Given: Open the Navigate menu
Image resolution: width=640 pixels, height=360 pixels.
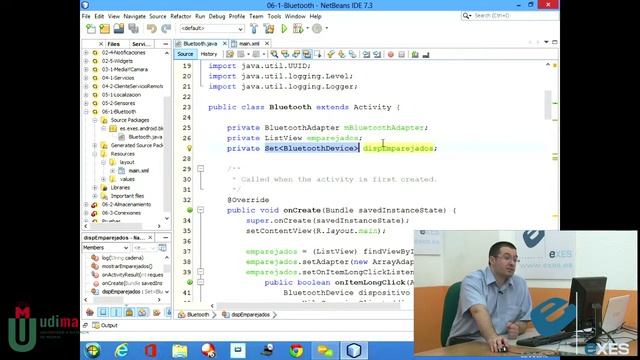Looking at the screenshot, I should click(x=134, y=16).
